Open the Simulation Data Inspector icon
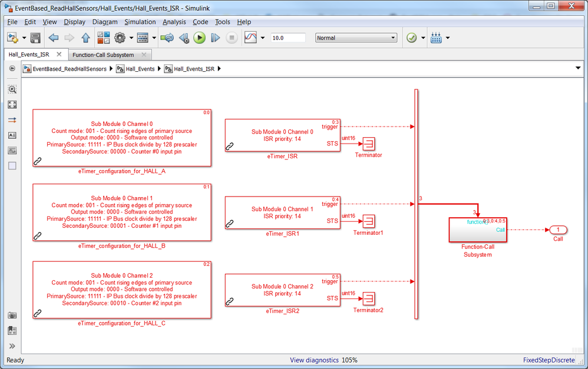Image resolution: width=588 pixels, height=369 pixels. pyautogui.click(x=250, y=38)
